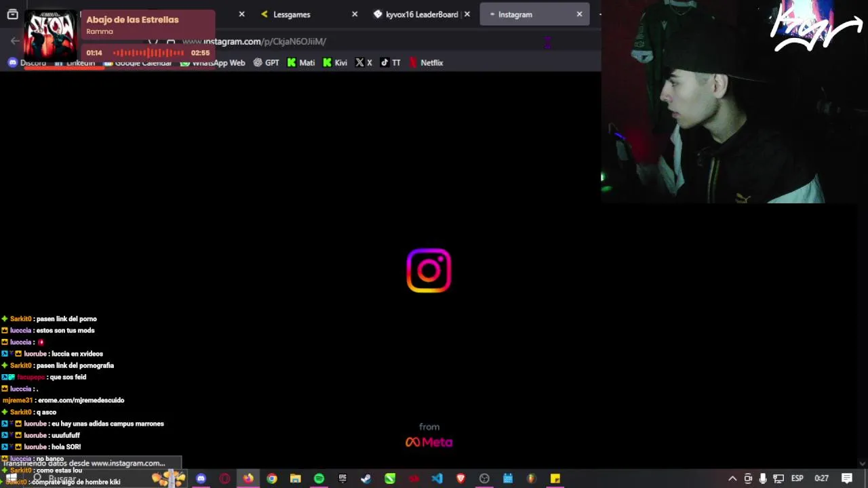Click the Instagram logo in page center

point(429,270)
